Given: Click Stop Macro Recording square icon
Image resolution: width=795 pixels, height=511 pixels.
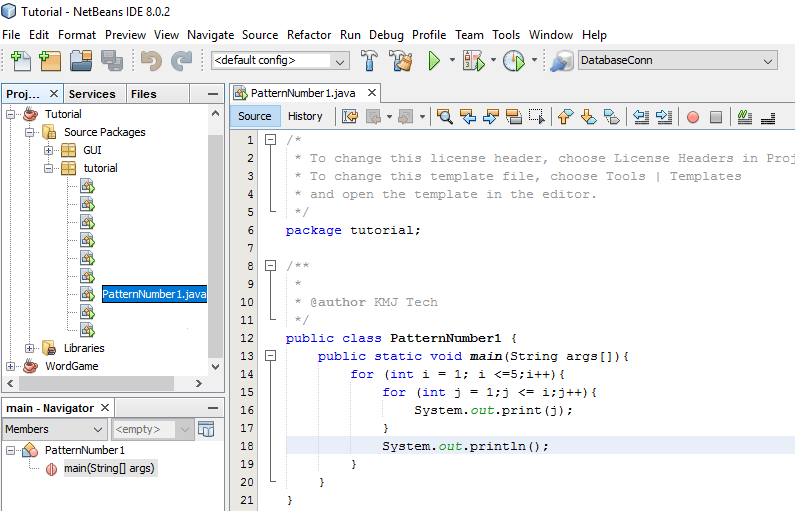Looking at the screenshot, I should tap(715, 117).
